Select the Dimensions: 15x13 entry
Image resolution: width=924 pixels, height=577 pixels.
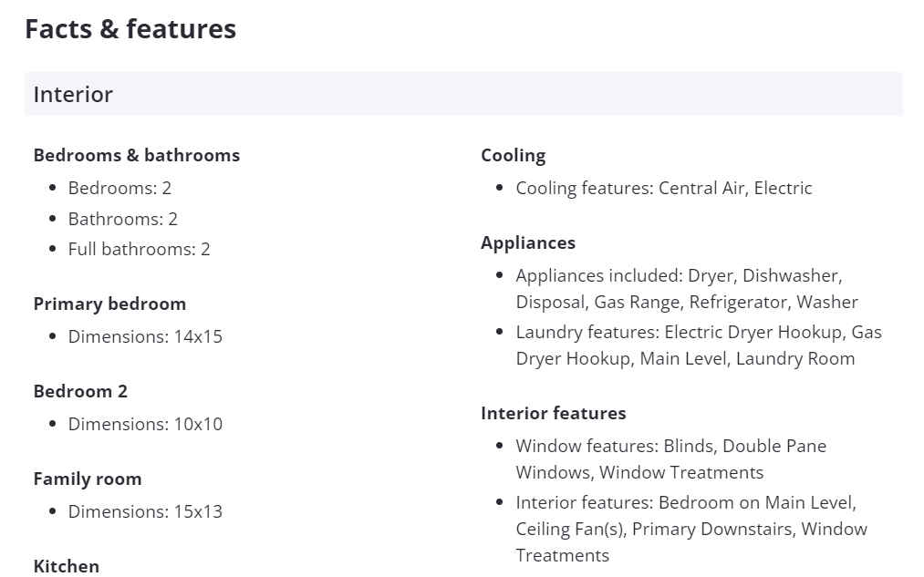tap(145, 511)
